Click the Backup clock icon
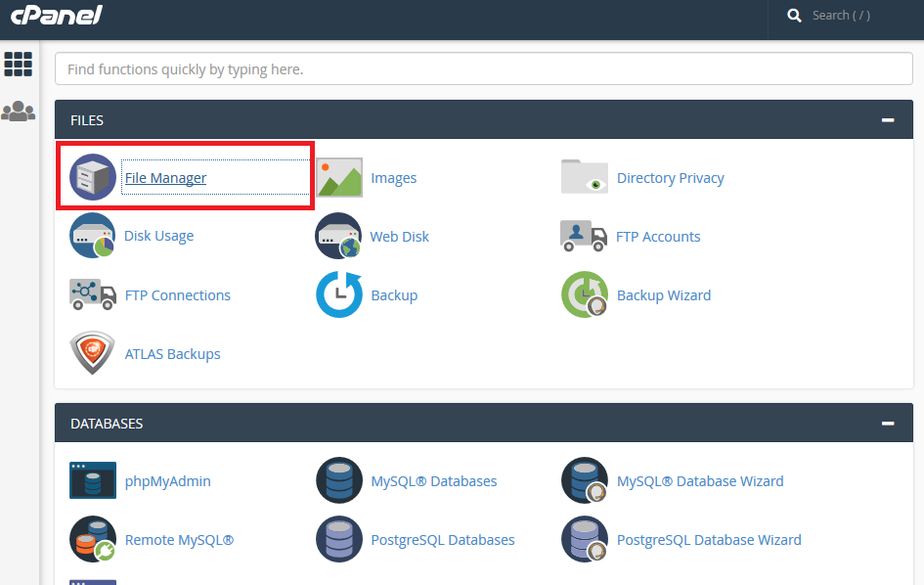Viewport: 924px width, 585px height. pos(339,294)
